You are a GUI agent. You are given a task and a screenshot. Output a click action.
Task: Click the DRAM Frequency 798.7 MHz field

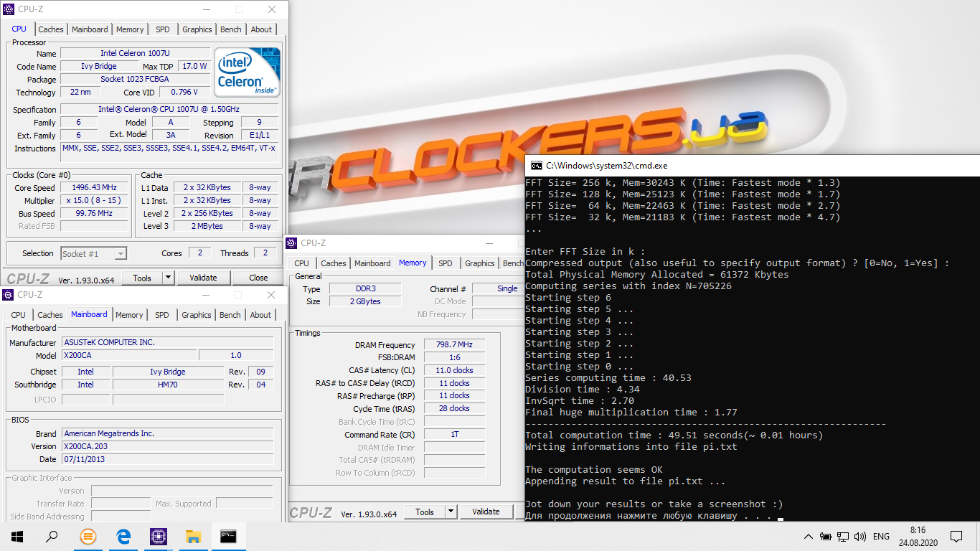[x=454, y=345]
